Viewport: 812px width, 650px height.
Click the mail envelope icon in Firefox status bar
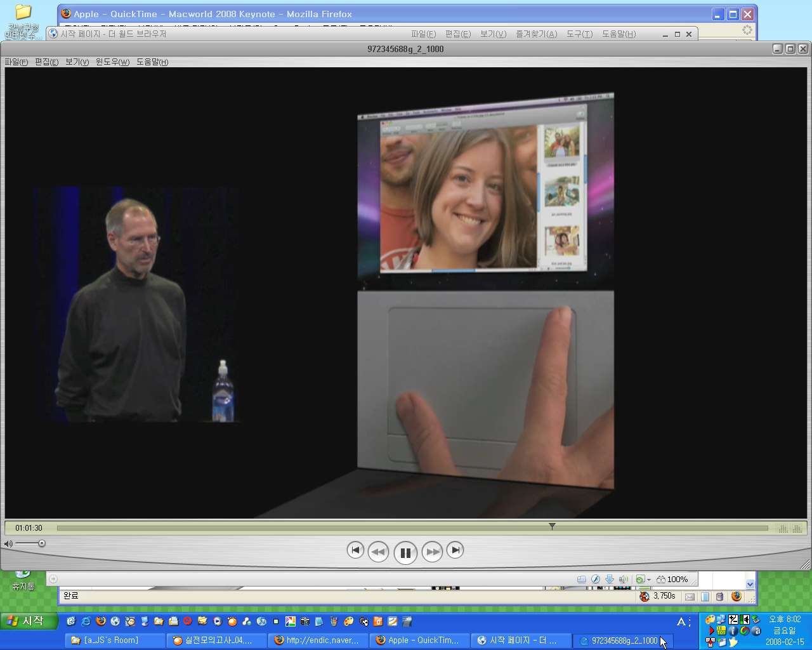pos(690,597)
